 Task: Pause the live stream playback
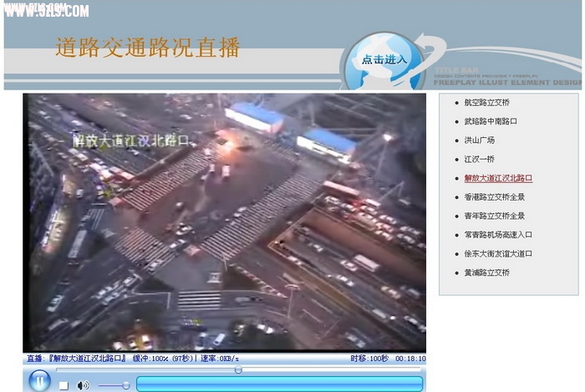click(x=39, y=380)
